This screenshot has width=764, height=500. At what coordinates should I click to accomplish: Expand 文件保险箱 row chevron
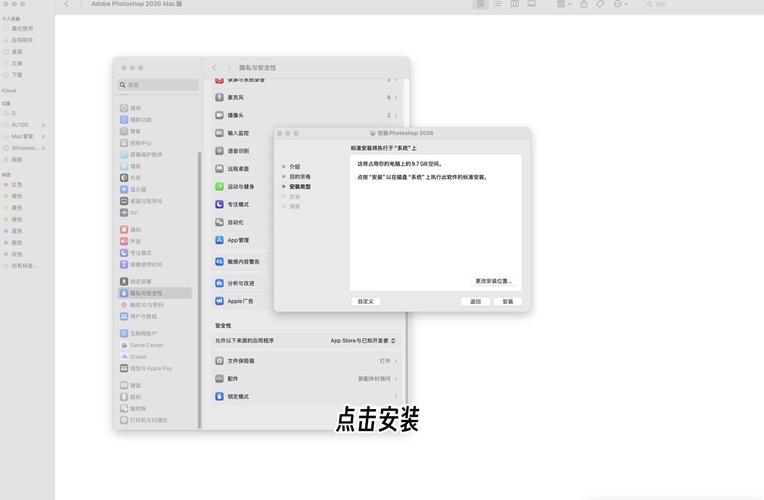coord(396,361)
